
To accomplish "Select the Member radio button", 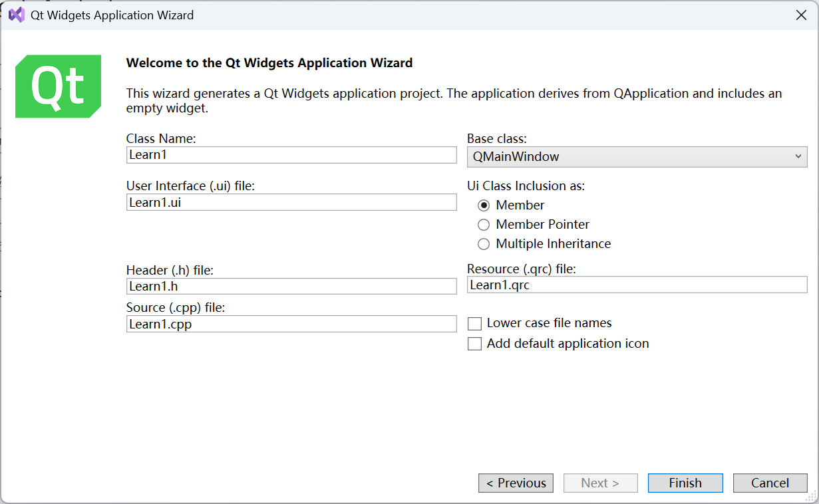I will [x=484, y=205].
